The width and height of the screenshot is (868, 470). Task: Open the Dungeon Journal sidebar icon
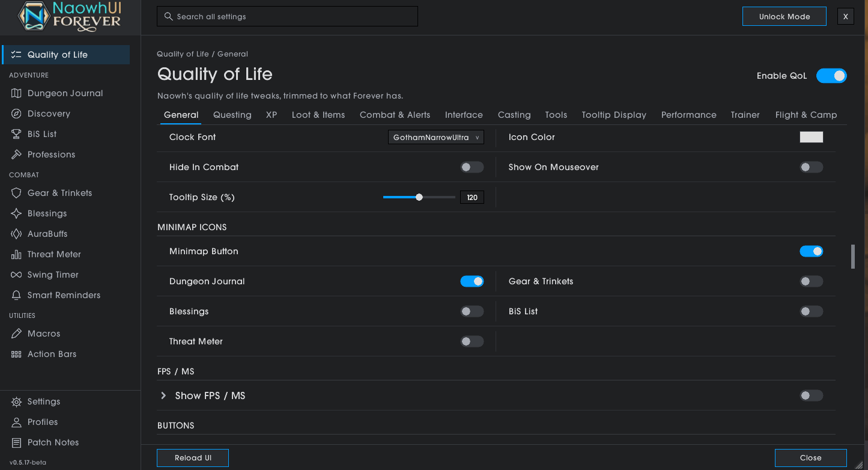[16, 93]
